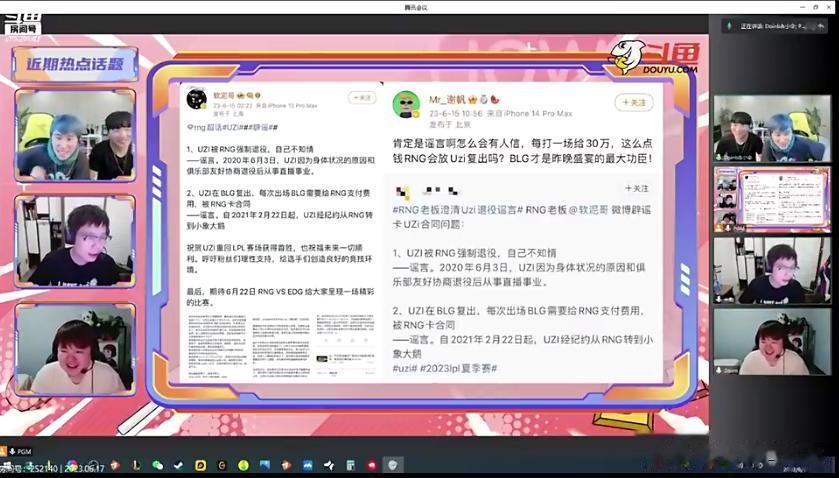Image resolution: width=839 pixels, height=478 pixels.
Task: Click the Douyu shark logo
Action: [x=626, y=57]
